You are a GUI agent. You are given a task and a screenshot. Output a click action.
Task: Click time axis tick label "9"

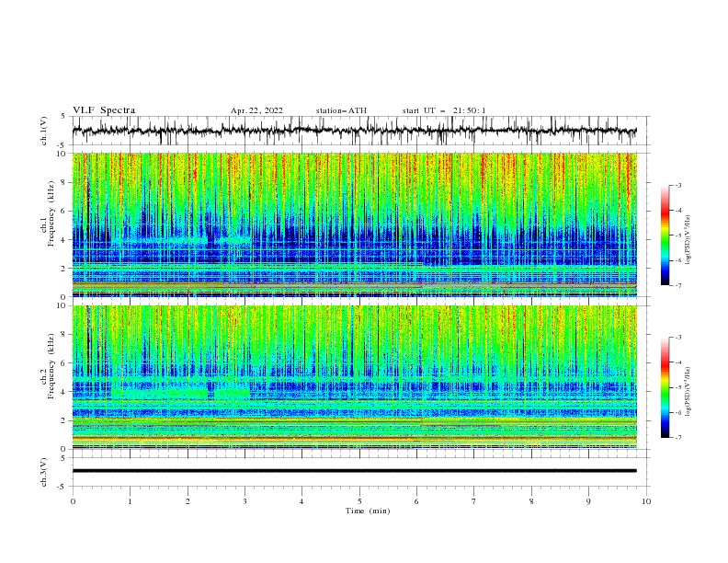[x=588, y=501]
